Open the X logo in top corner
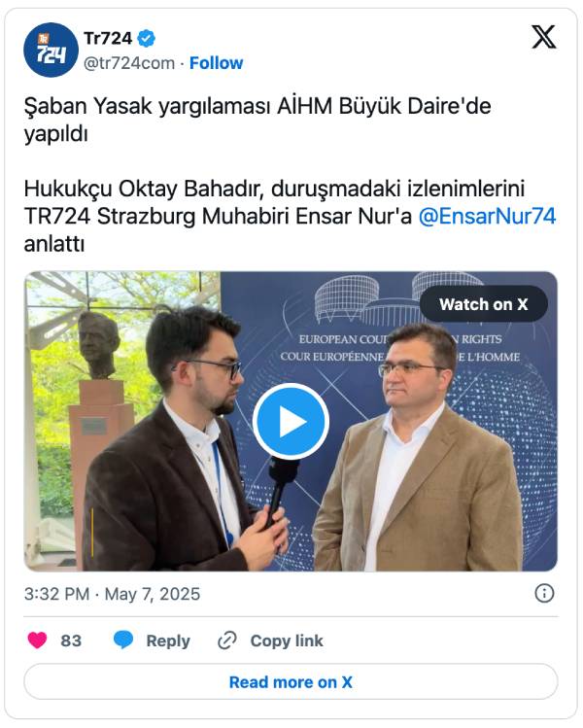 [543, 37]
